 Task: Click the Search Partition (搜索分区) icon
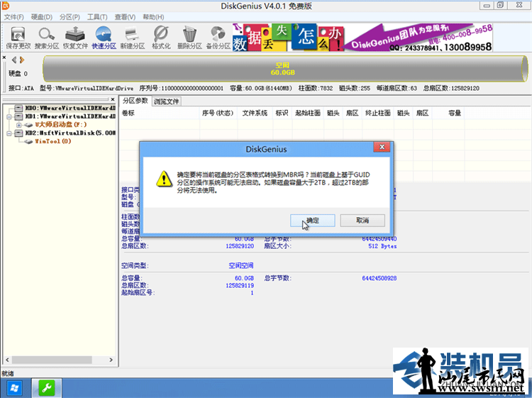coord(47,38)
